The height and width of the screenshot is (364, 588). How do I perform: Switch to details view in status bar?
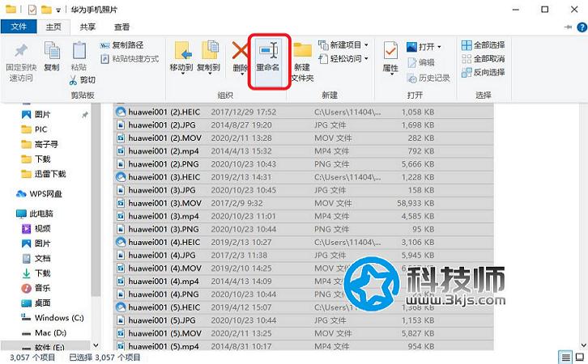coord(565,357)
